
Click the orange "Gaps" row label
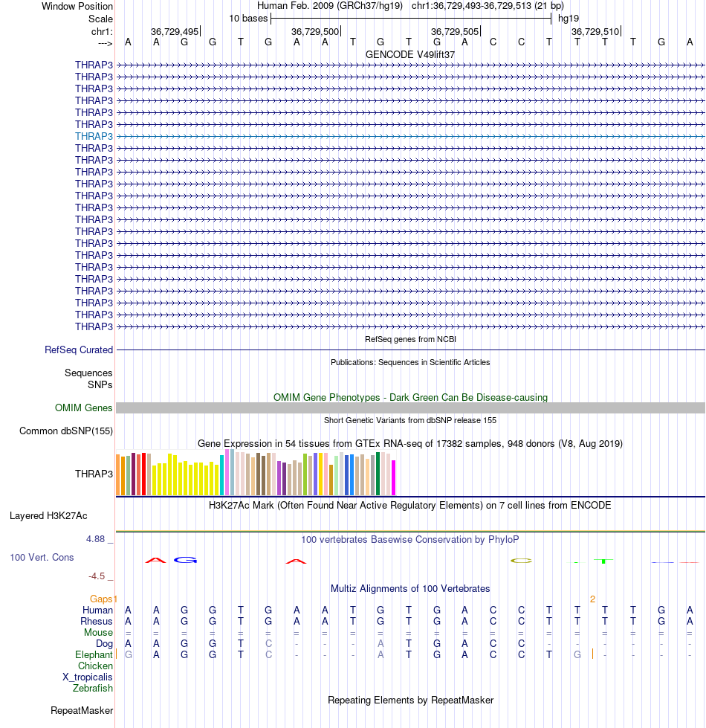pos(101,599)
